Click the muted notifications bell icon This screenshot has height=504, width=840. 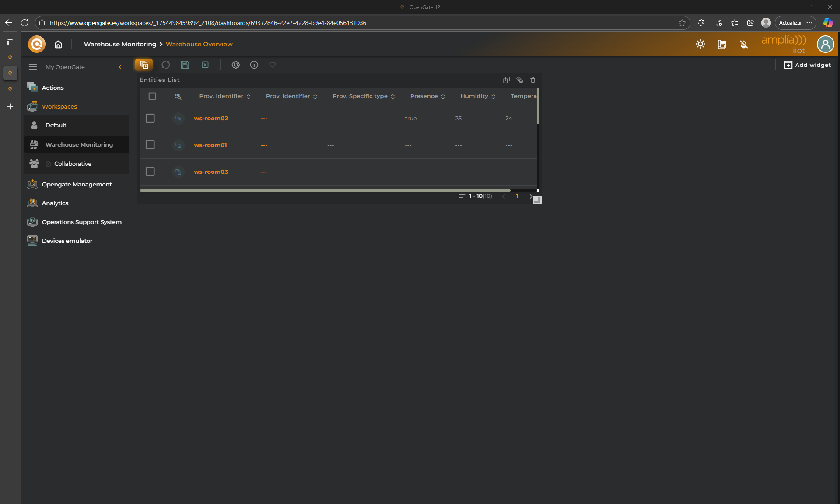coord(743,44)
